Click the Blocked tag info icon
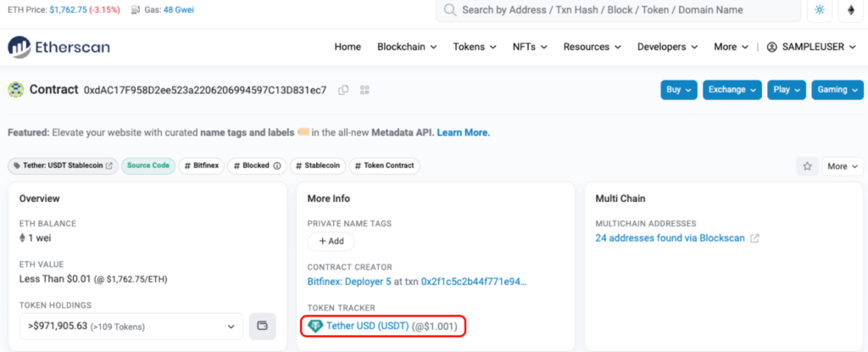Viewport: 868px width, 352px height. pos(276,166)
